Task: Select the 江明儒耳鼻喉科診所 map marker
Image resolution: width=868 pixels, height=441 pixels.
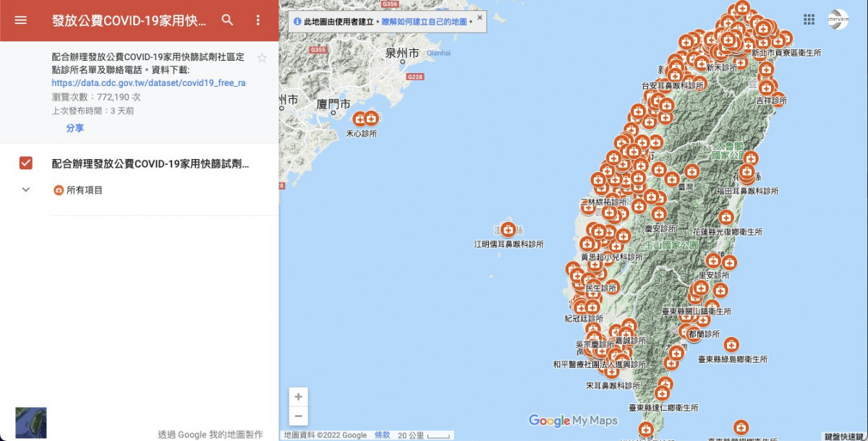Action: coord(509,230)
